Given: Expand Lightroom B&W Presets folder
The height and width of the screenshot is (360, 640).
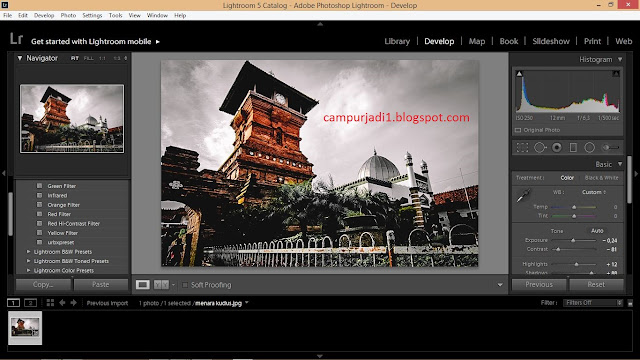Looking at the screenshot, I should click(28, 252).
